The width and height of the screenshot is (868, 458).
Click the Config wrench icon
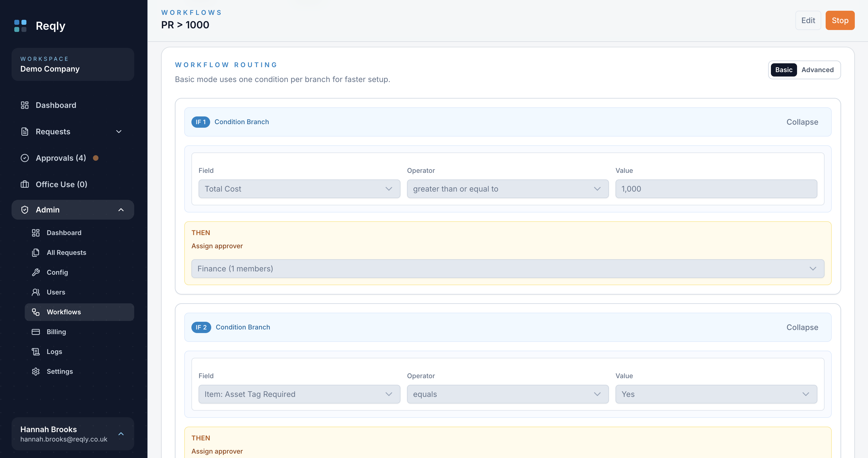click(x=36, y=272)
